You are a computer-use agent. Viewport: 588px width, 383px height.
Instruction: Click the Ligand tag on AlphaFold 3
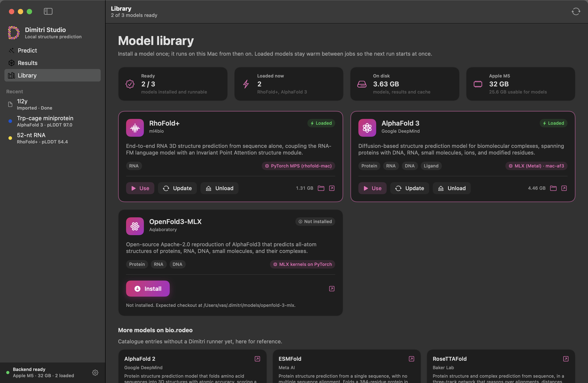coord(431,166)
